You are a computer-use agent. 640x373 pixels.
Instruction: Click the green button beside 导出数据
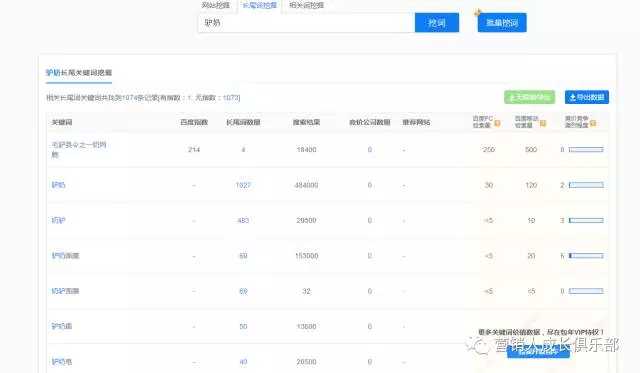(x=529, y=97)
